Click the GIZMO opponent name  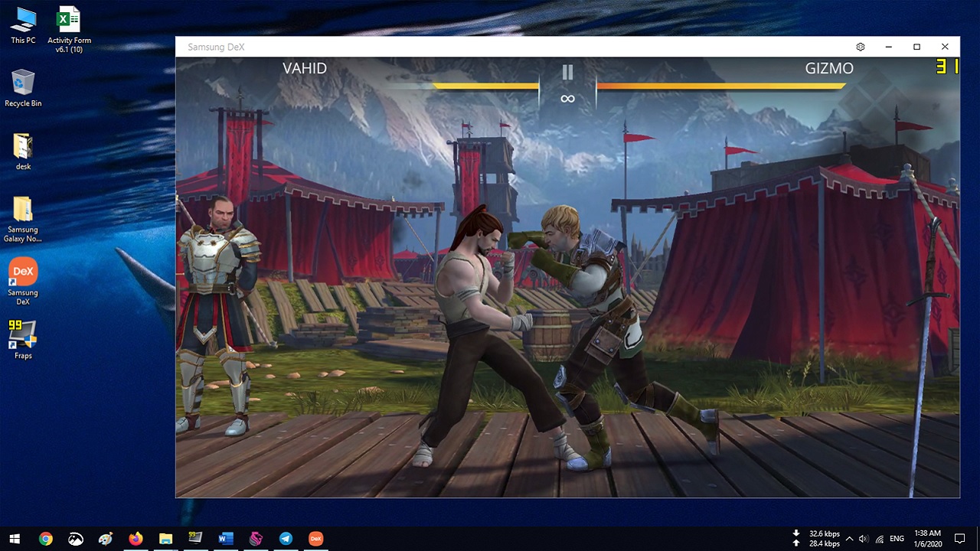[829, 68]
